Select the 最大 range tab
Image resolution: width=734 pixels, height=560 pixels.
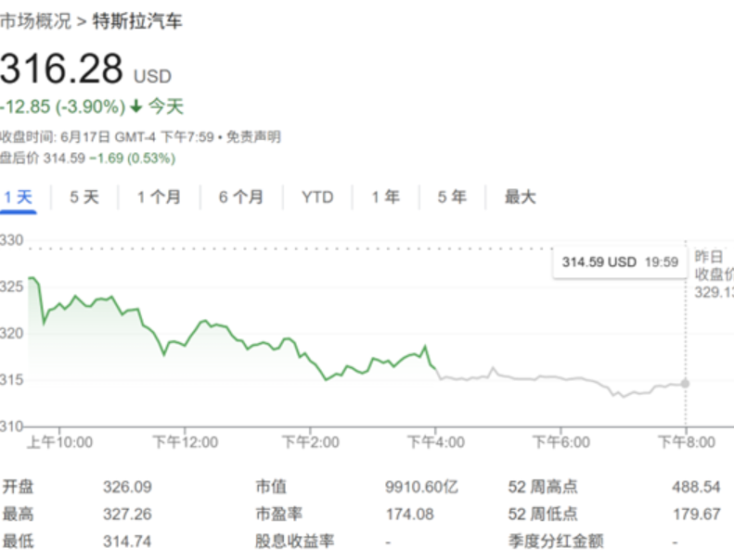coord(520,197)
